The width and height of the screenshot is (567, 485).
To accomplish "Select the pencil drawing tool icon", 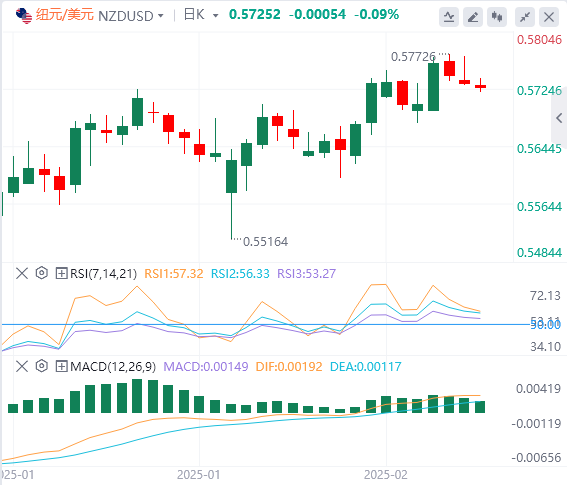I will (473, 17).
